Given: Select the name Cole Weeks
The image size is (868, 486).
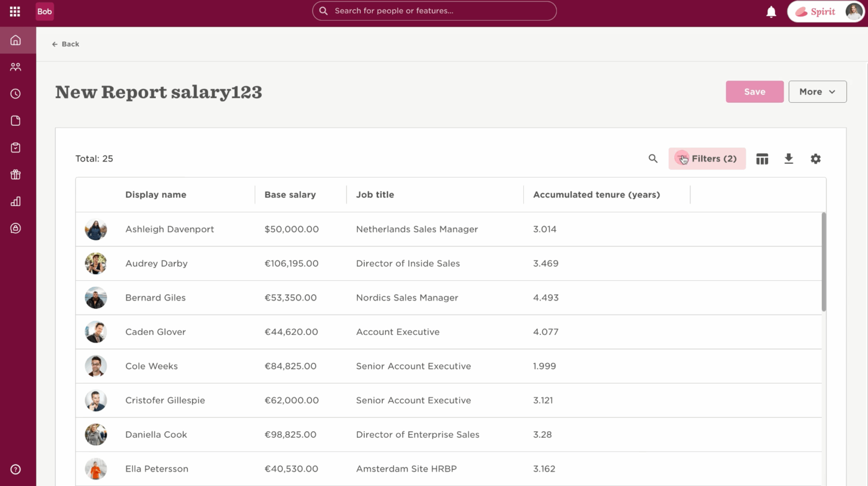Looking at the screenshot, I should point(151,366).
